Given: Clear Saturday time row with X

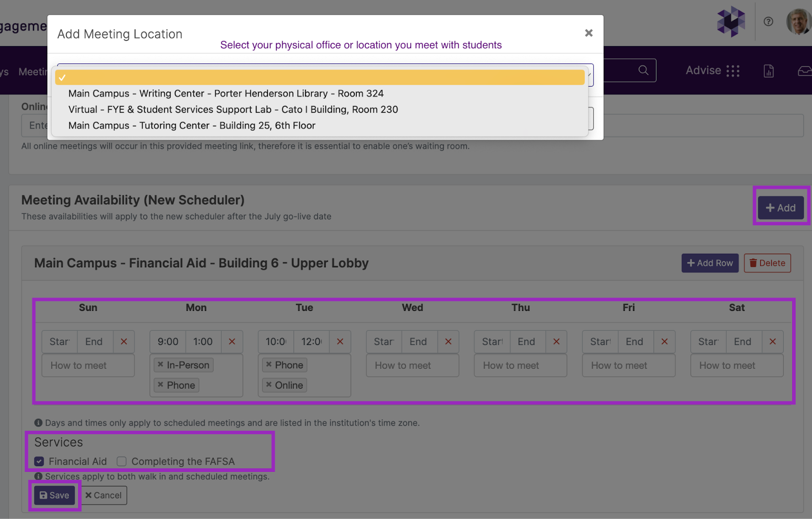Looking at the screenshot, I should coord(772,341).
